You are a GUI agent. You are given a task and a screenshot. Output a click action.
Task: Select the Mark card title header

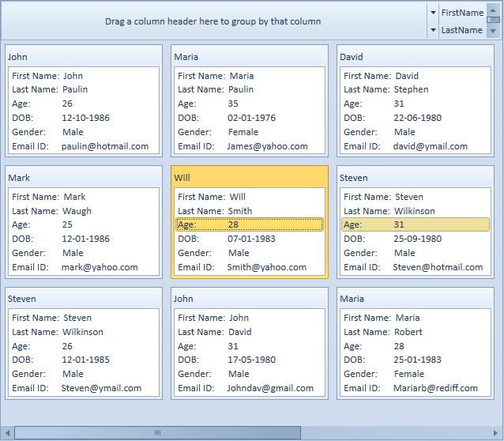pos(84,178)
